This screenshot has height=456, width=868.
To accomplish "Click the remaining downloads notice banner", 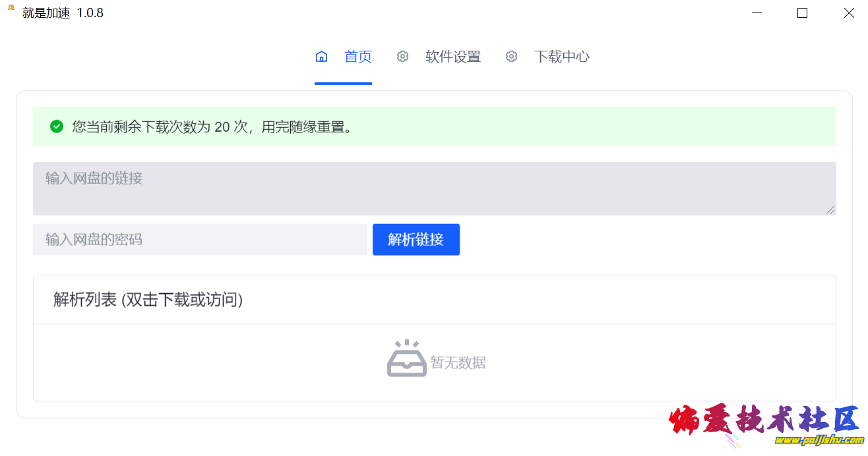I will 434,127.
